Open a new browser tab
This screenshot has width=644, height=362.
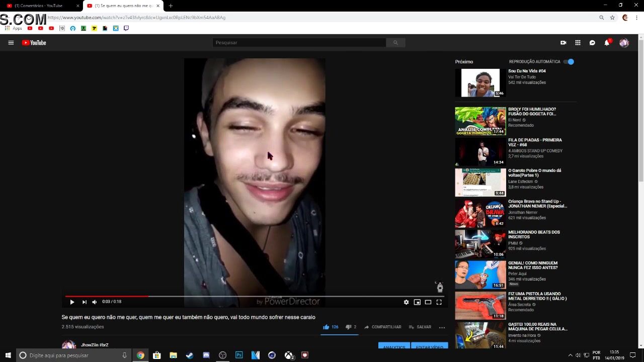(x=171, y=6)
